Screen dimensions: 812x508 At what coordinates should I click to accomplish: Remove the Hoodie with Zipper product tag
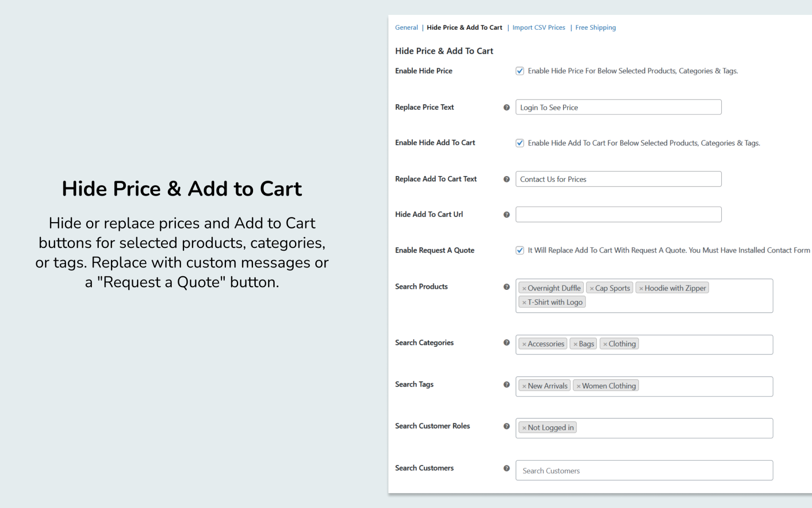[x=641, y=289]
